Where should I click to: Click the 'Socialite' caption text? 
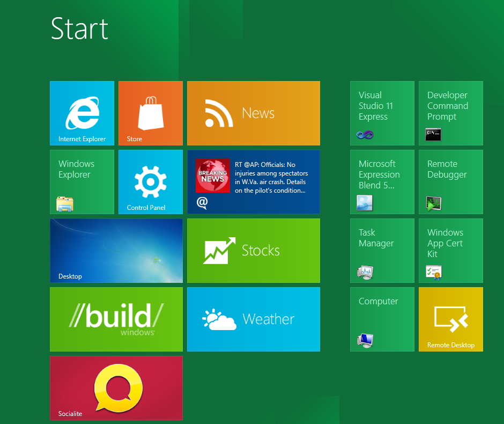[70, 414]
